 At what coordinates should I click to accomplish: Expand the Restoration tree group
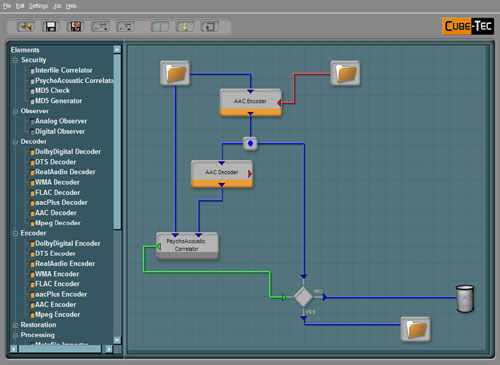(x=15, y=325)
